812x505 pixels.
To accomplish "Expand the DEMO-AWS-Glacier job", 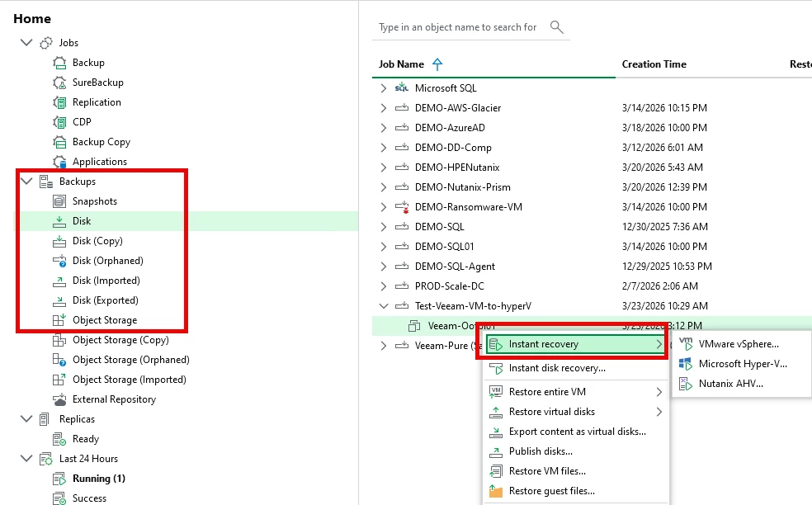I will 383,108.
